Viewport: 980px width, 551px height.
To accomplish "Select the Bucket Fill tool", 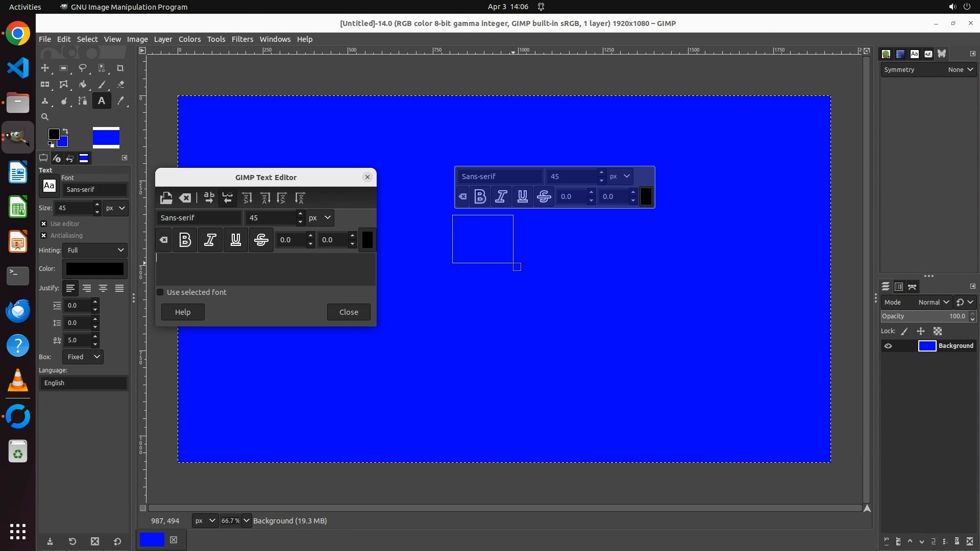I will pos(83,85).
